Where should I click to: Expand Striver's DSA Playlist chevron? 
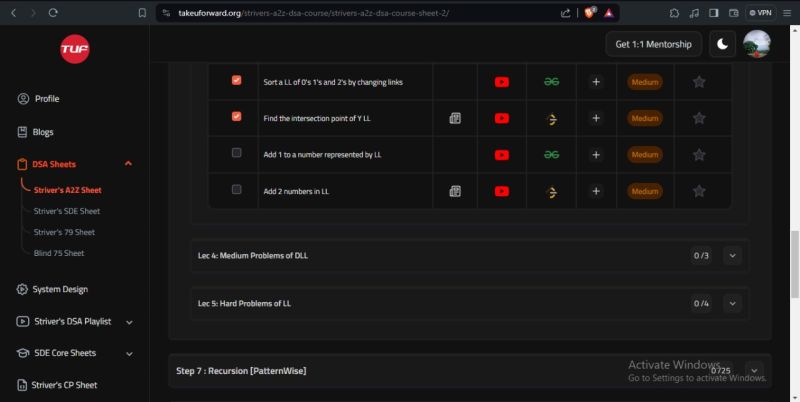[x=129, y=322]
